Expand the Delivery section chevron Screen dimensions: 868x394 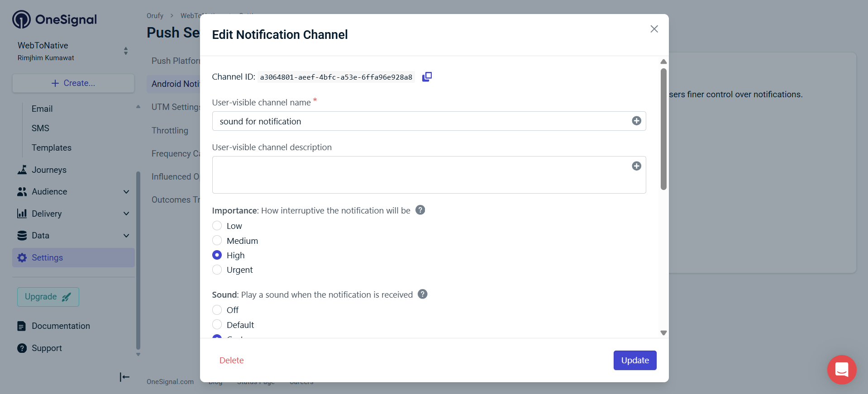126,214
